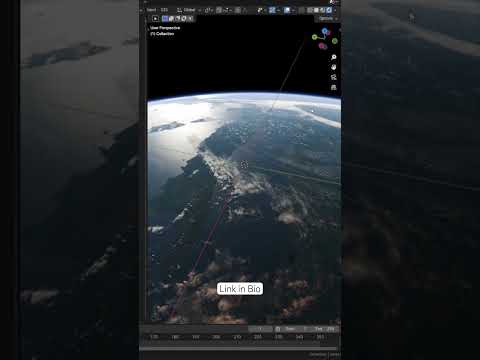Choose the 'invert selection' mode icon
This screenshot has width=480, height=360.
click(183, 18)
